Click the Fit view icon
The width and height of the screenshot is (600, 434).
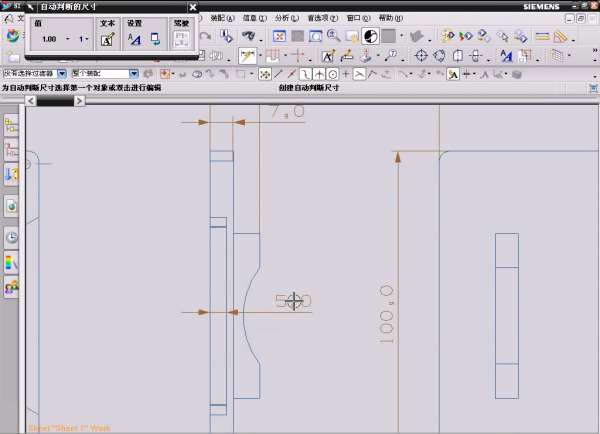(x=279, y=36)
